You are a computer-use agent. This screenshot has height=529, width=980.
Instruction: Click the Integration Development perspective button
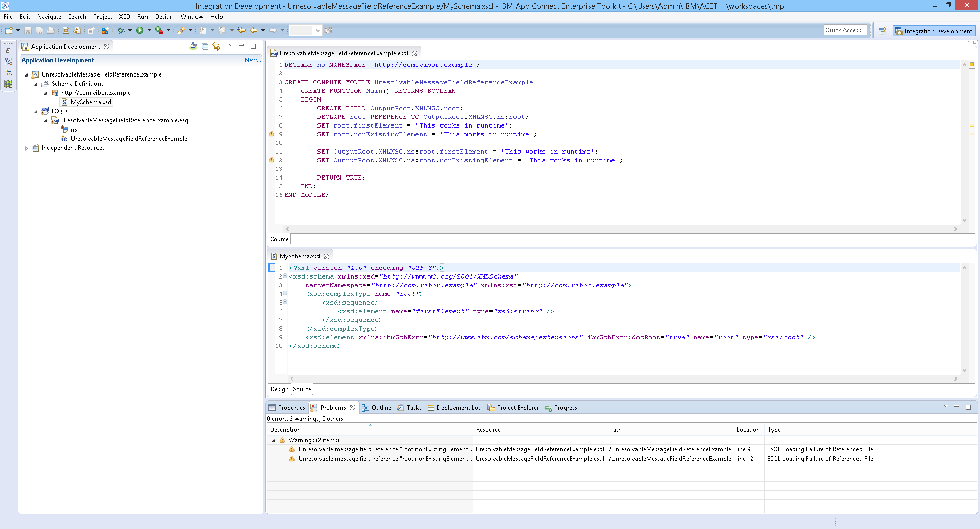[x=934, y=31]
